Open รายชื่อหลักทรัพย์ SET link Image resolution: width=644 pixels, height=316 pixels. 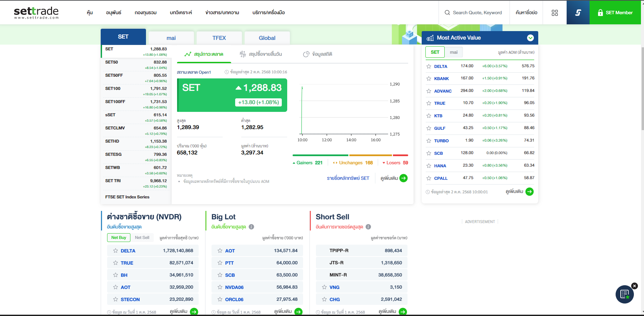(348, 178)
